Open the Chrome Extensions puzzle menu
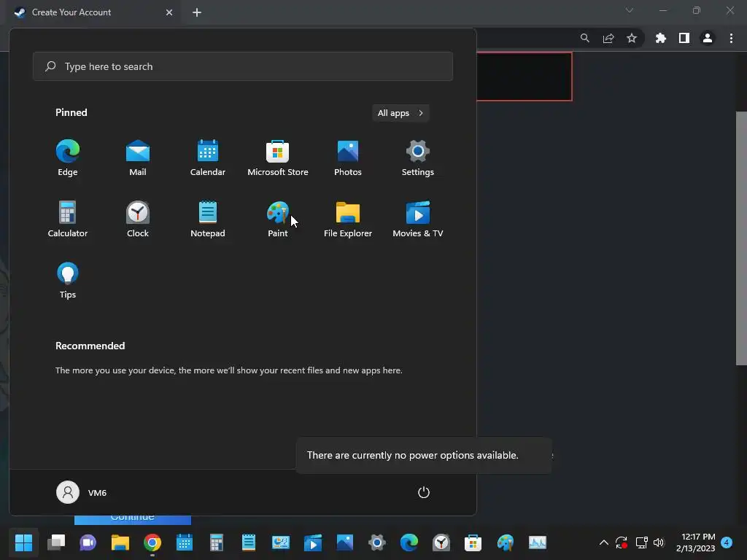 click(x=661, y=38)
